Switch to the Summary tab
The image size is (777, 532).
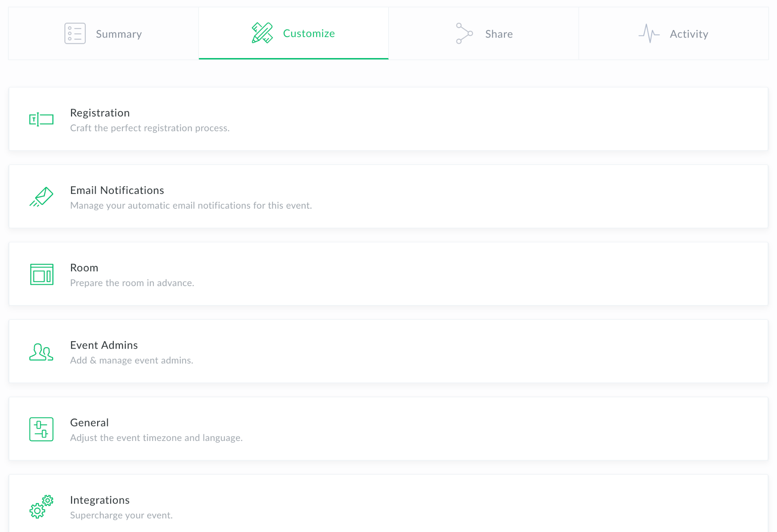coord(104,33)
